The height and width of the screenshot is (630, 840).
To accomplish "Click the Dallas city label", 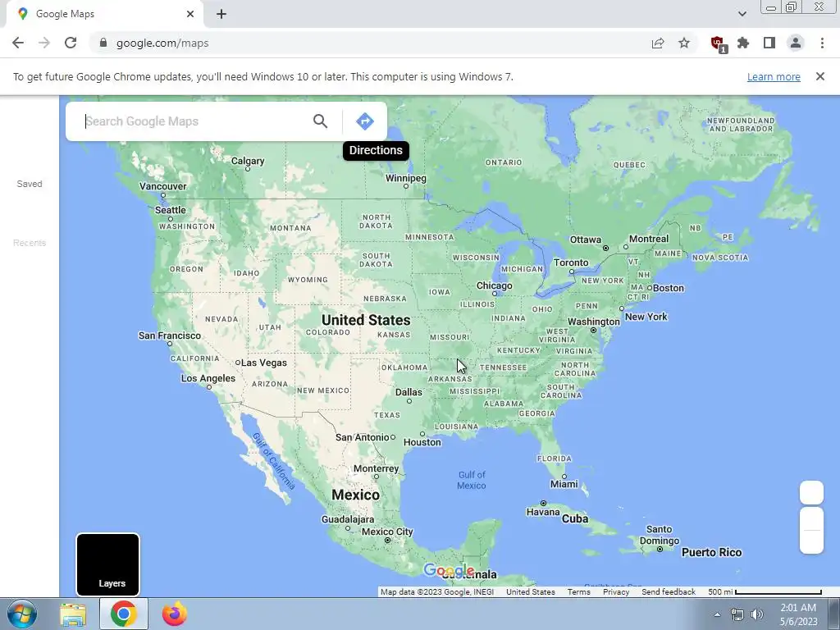I will click(409, 392).
